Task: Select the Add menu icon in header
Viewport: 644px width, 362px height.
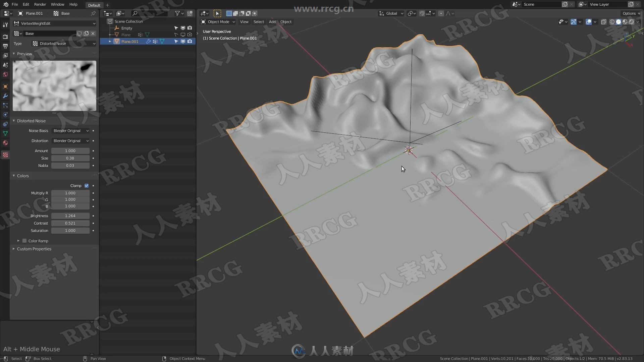Action: pyautogui.click(x=272, y=22)
